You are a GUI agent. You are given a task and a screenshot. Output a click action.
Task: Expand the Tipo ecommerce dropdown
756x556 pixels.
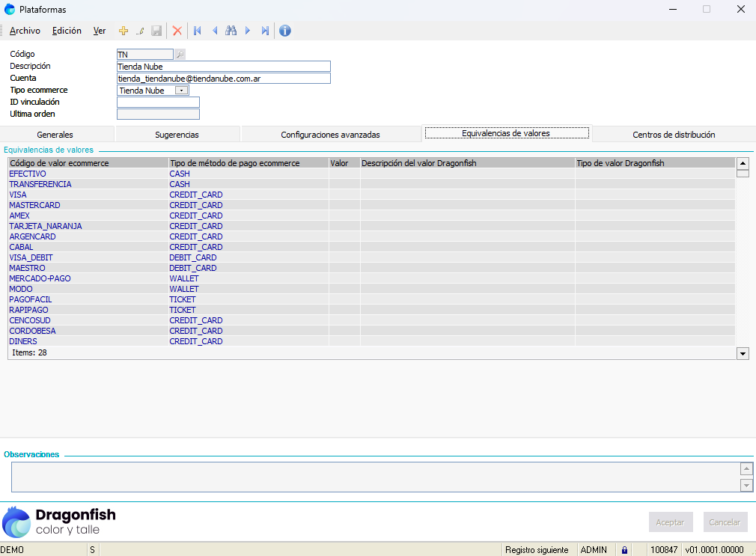tap(181, 91)
